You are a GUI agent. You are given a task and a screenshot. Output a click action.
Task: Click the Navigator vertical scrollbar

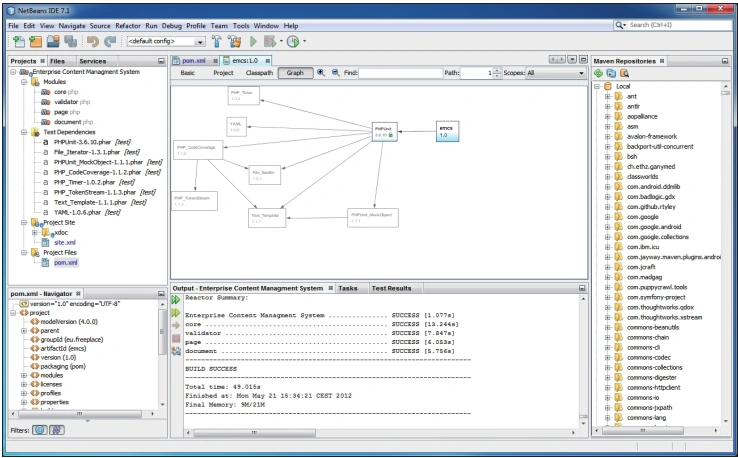[x=162, y=332]
